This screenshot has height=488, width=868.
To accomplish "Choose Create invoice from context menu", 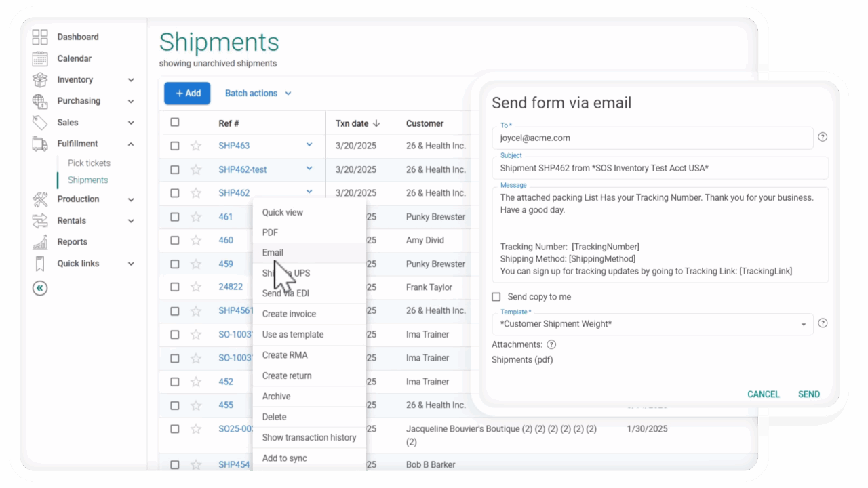I will click(289, 314).
